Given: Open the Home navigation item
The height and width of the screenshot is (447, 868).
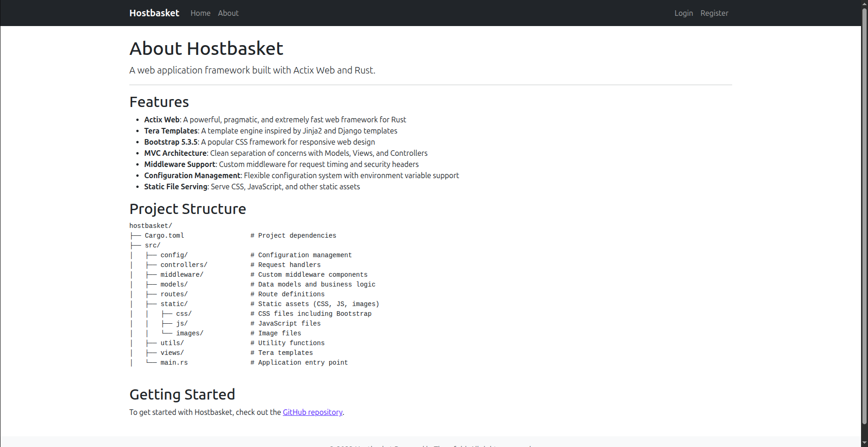Looking at the screenshot, I should tap(200, 13).
